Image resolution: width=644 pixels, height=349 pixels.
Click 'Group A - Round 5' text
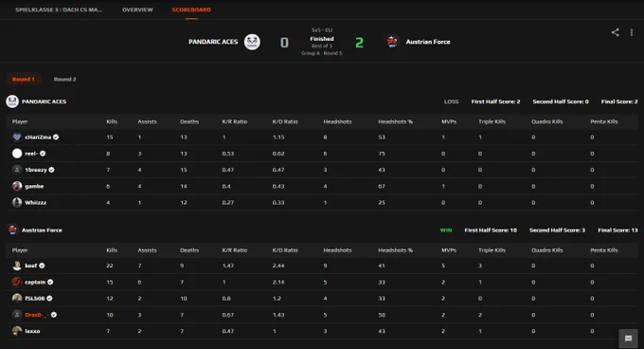click(322, 53)
